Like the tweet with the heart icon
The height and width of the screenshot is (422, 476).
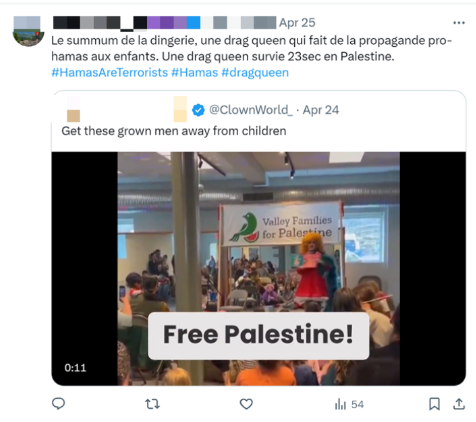pyautogui.click(x=246, y=404)
